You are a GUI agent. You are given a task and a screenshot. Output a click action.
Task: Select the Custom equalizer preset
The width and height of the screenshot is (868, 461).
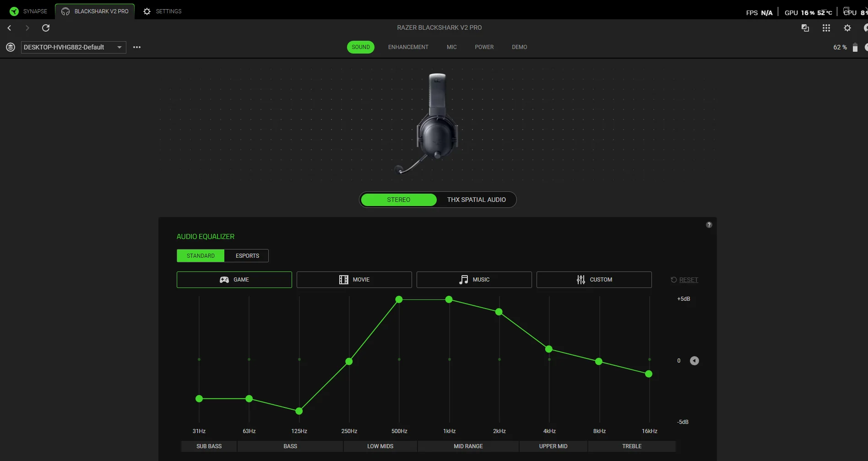(594, 280)
